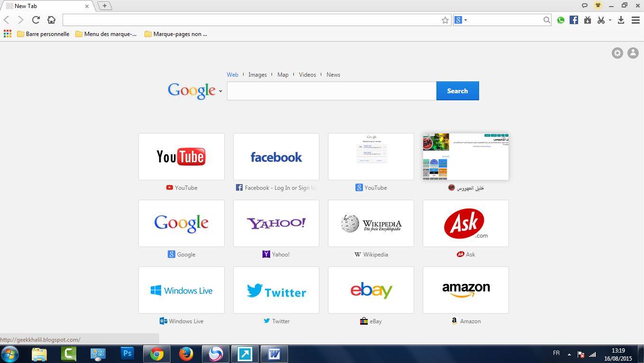Click the toolbar search magnifier icon
Image resolution: width=644 pixels, height=363 pixels.
tap(546, 20)
